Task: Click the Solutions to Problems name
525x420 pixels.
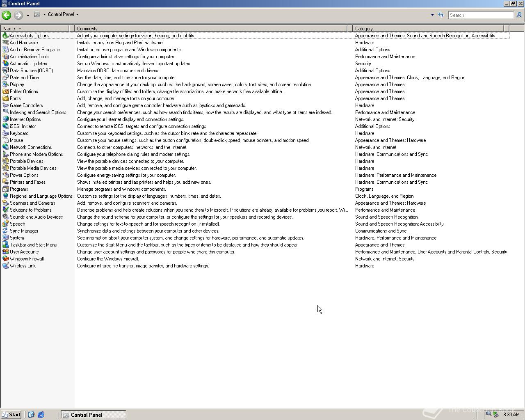Action: [30, 210]
